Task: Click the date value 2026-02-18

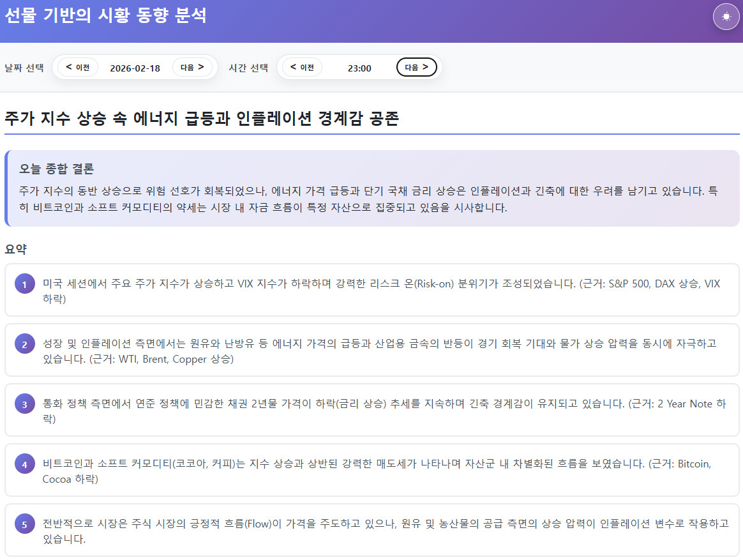Action: point(135,68)
